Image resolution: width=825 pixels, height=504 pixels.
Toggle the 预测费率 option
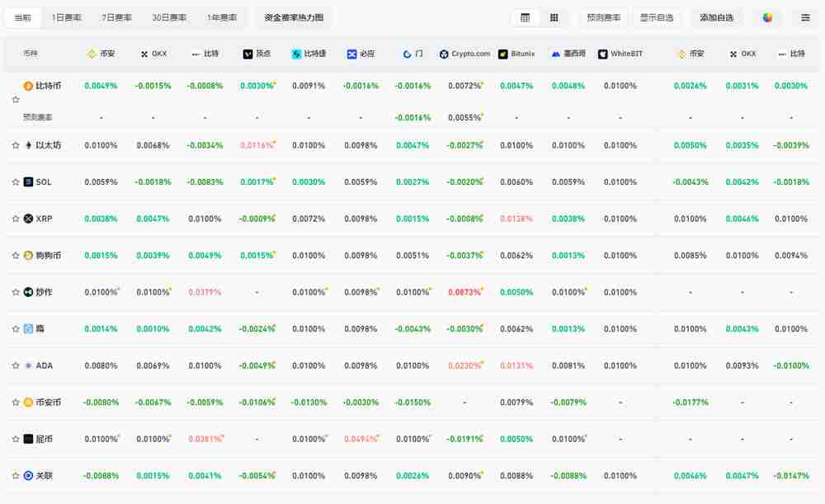click(x=603, y=17)
